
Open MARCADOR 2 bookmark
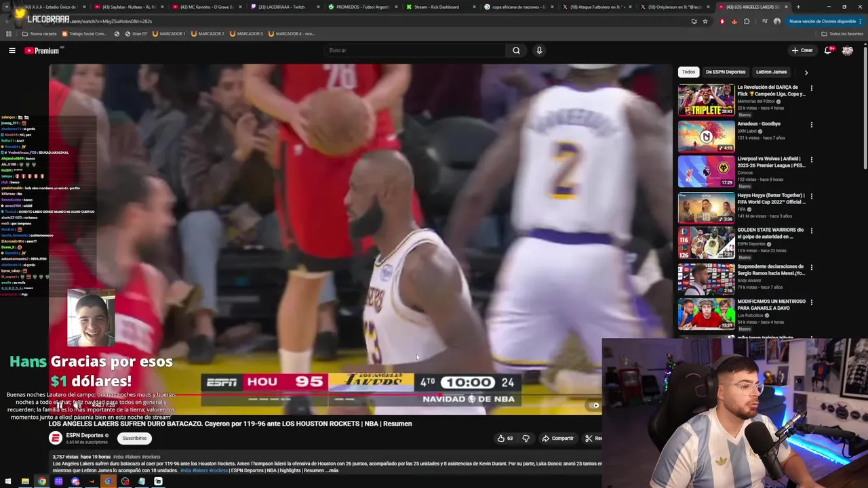(x=207, y=33)
